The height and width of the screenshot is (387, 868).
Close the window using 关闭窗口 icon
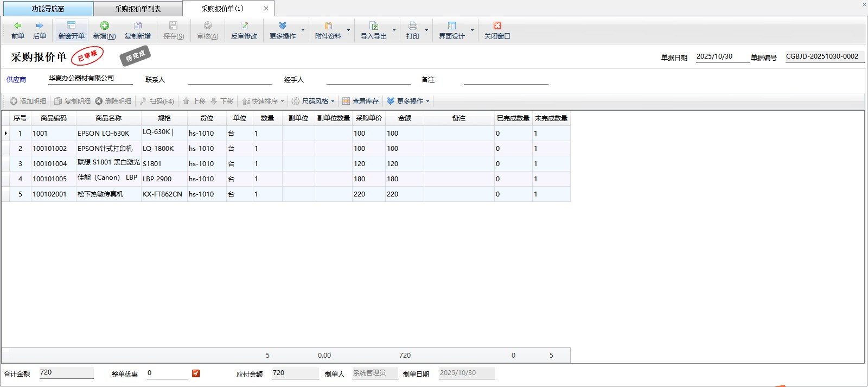tap(497, 30)
